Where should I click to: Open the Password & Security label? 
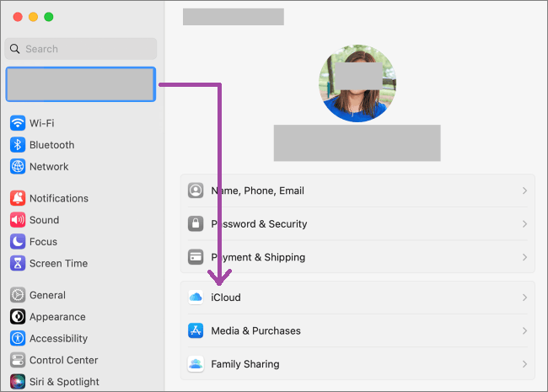pos(259,223)
